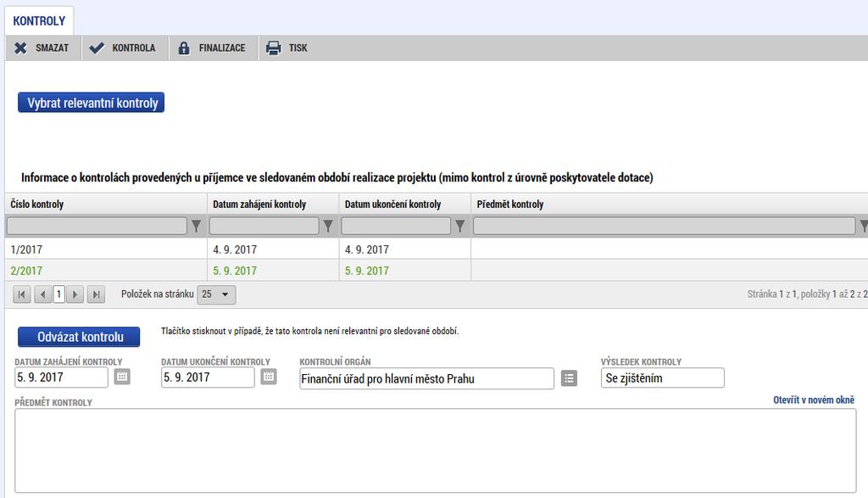The height and width of the screenshot is (498, 868).
Task: Click Vybrat relevantní kontroly button
Action: pos(92,103)
